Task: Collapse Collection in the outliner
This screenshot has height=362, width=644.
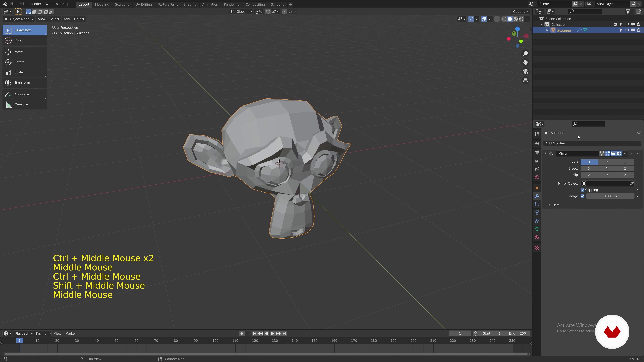Action: pos(541,24)
